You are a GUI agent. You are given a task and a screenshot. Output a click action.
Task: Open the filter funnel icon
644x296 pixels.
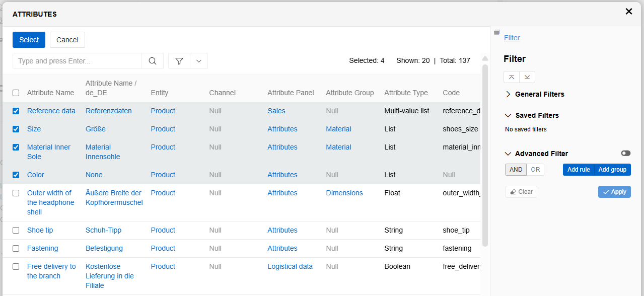[179, 61]
